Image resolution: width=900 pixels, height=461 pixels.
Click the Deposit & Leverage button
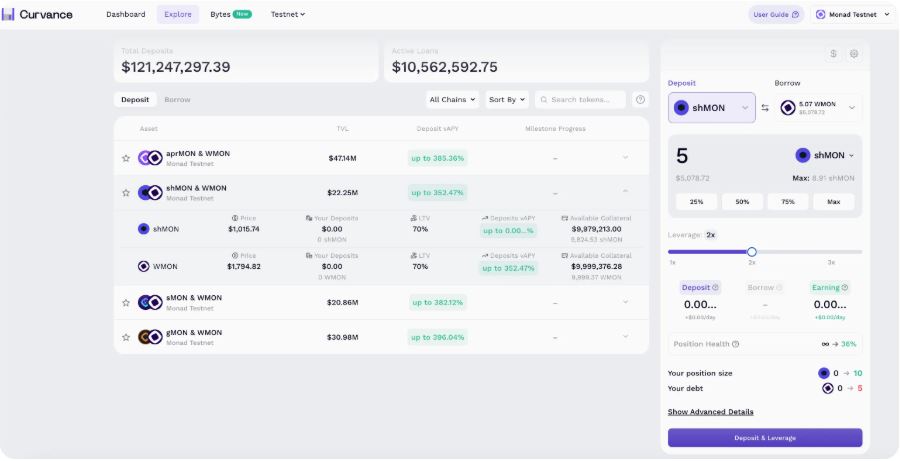765,438
